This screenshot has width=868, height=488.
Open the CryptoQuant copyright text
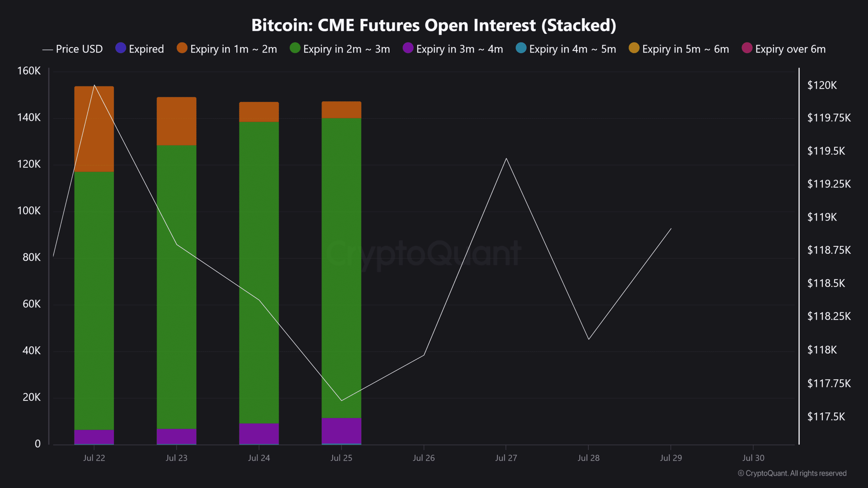792,473
